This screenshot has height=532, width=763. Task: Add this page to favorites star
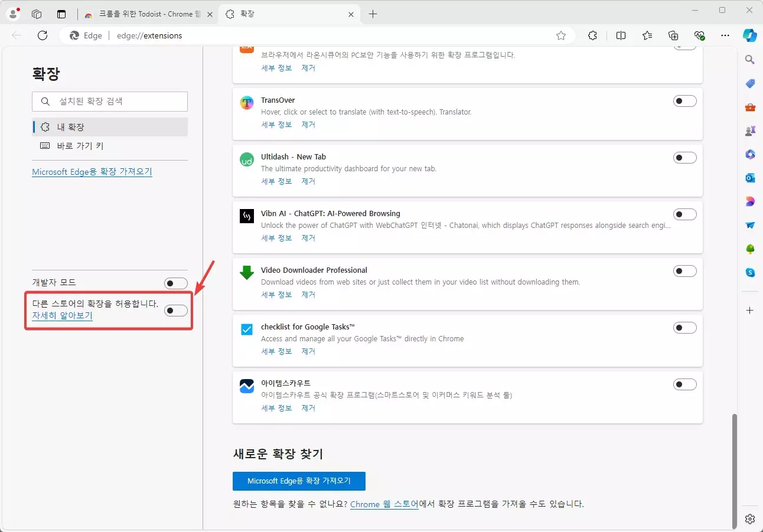coord(561,35)
